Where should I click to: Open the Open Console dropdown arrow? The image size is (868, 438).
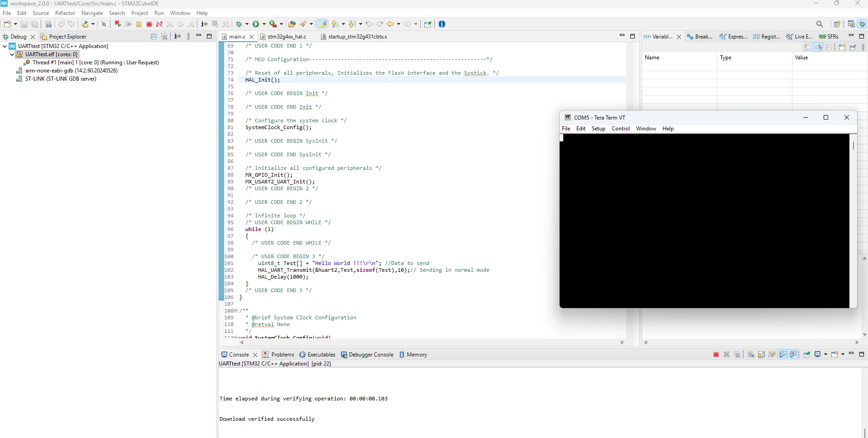[x=843, y=355]
